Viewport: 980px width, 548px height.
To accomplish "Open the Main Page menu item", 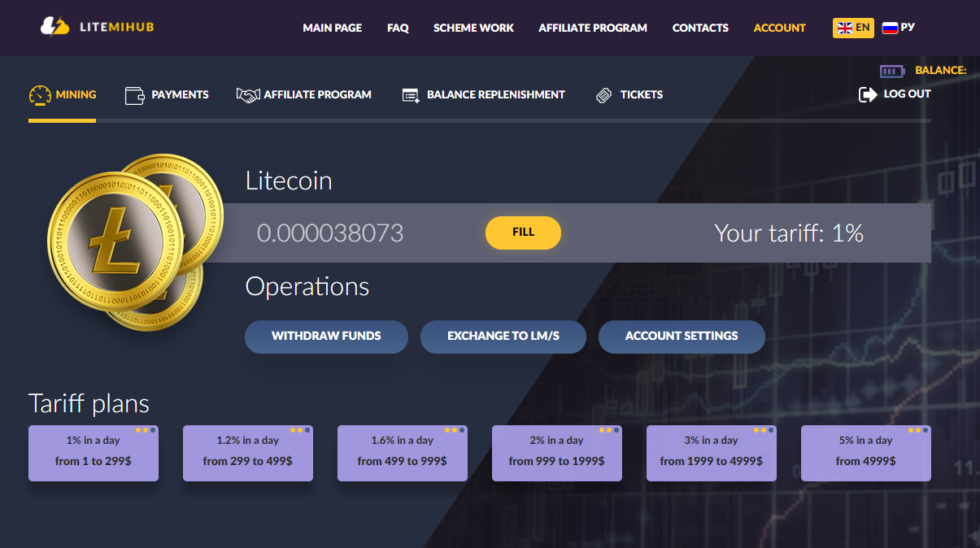I will pyautogui.click(x=333, y=28).
